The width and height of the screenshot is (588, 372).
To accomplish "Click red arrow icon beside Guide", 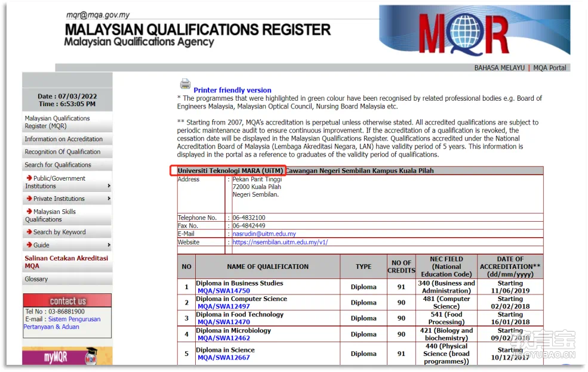I will tap(29, 244).
